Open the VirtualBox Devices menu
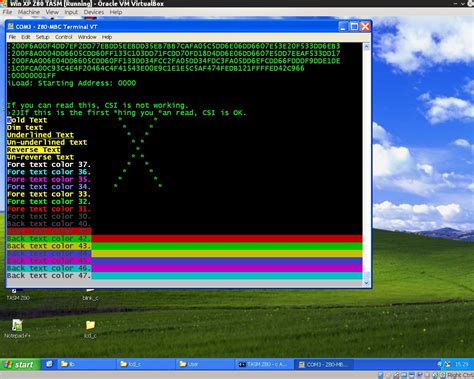Screen dimensions: 474x379 tap(94, 12)
